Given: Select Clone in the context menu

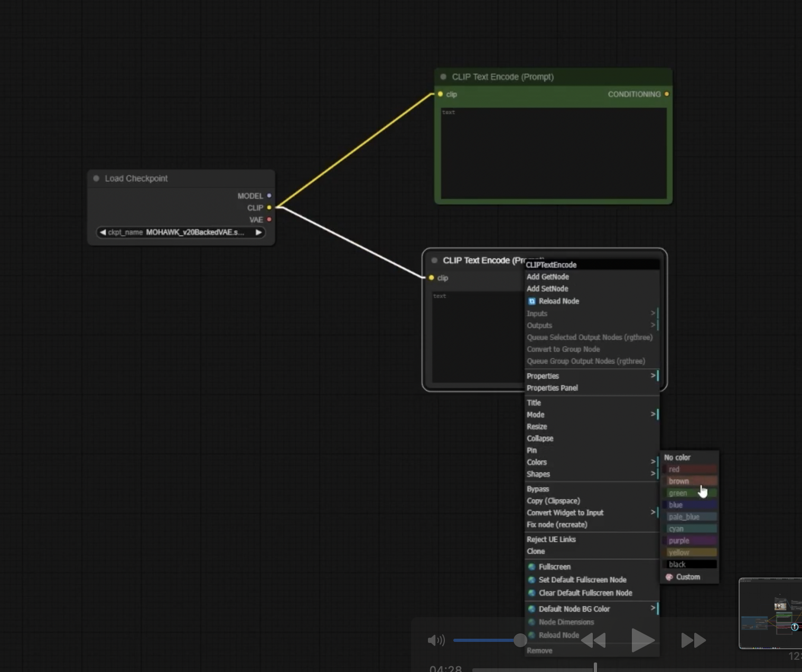Looking at the screenshot, I should click(592, 551).
